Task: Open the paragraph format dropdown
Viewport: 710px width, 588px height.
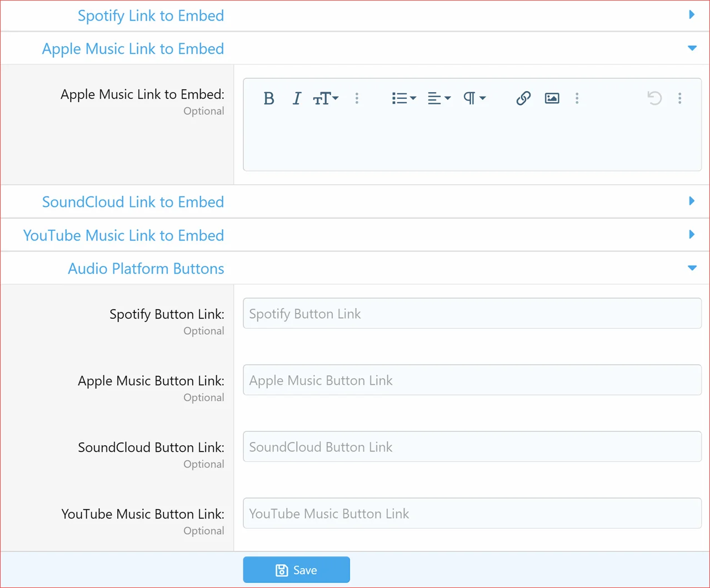Action: (474, 98)
